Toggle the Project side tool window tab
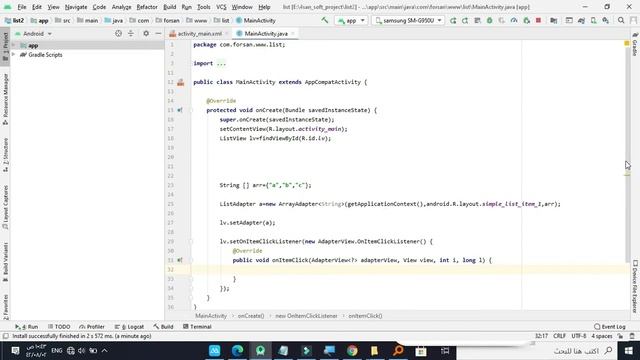Image resolution: width=640 pixels, height=360 pixels. click(x=5, y=47)
